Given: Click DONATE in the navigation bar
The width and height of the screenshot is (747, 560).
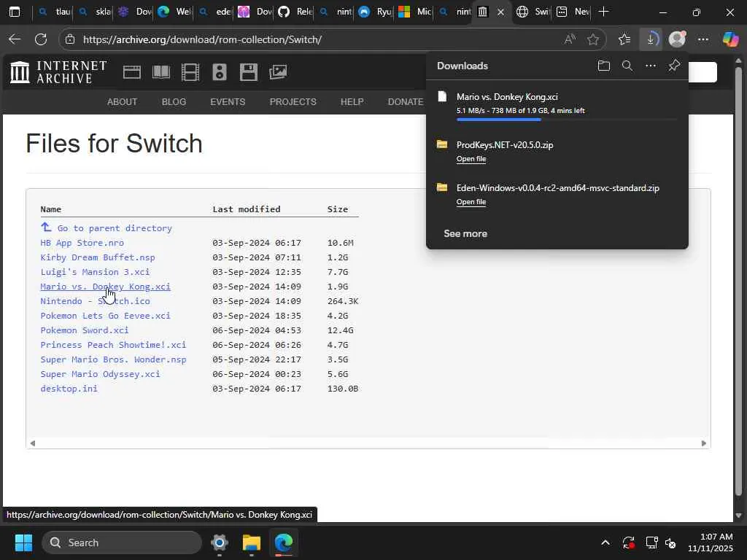Looking at the screenshot, I should (406, 102).
